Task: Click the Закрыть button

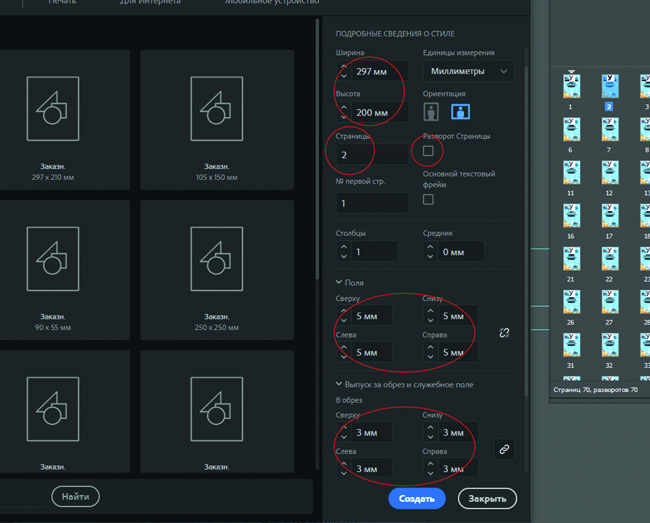Action: 487,498
